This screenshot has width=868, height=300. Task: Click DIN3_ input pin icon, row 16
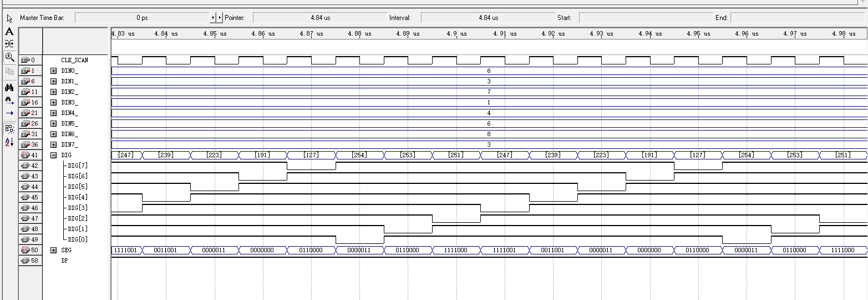point(25,102)
